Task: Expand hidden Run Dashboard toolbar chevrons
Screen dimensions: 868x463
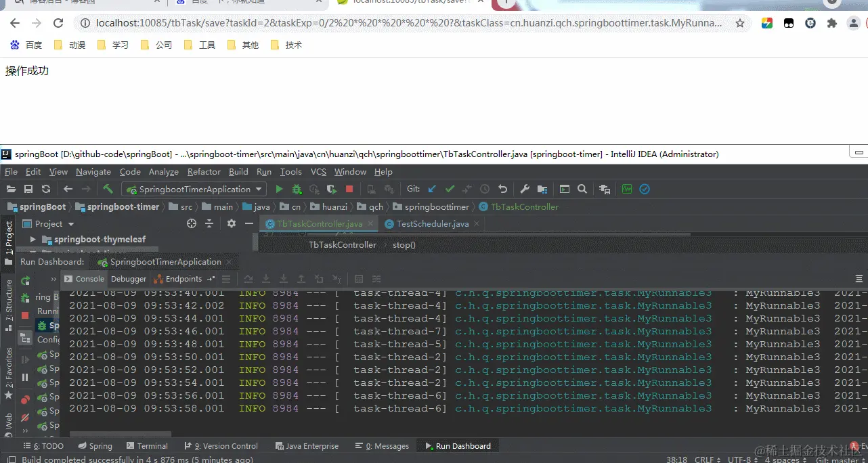Action: pos(53,279)
